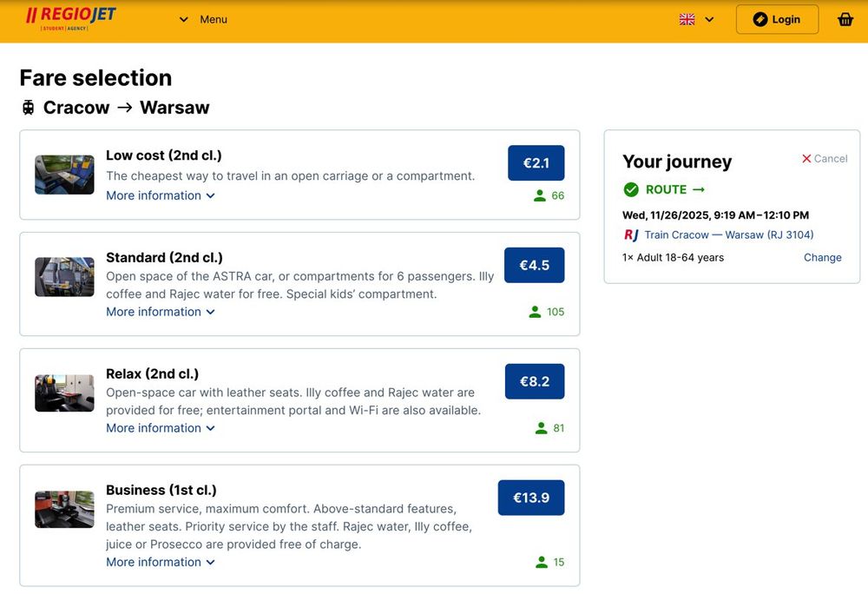Open Train Cracow — Warsaw (RJ 3104) link
Image resolution: width=868 pixels, height=594 pixels.
click(x=729, y=234)
